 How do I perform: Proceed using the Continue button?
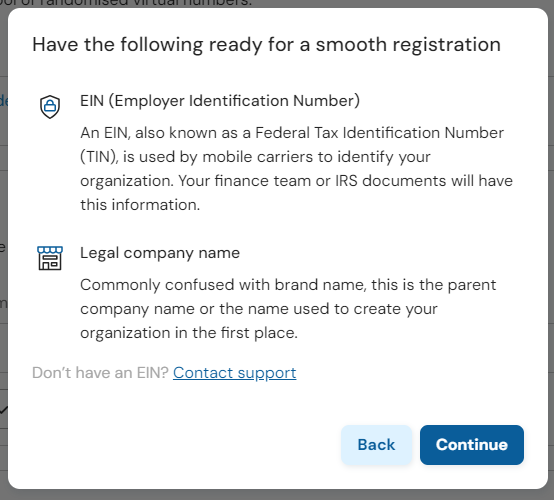pos(472,445)
